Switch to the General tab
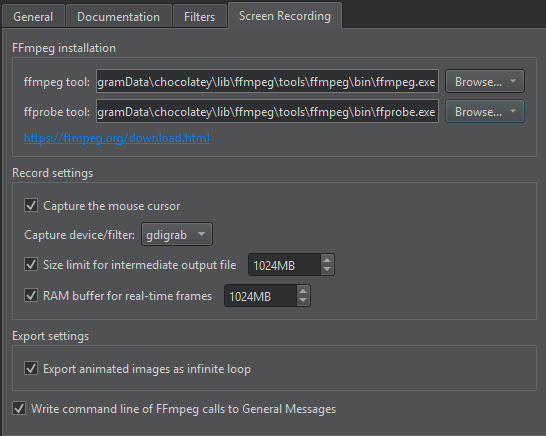 [x=33, y=16]
